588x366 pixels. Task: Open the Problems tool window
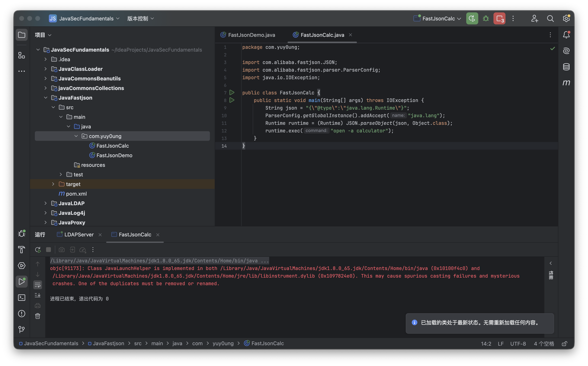22,313
